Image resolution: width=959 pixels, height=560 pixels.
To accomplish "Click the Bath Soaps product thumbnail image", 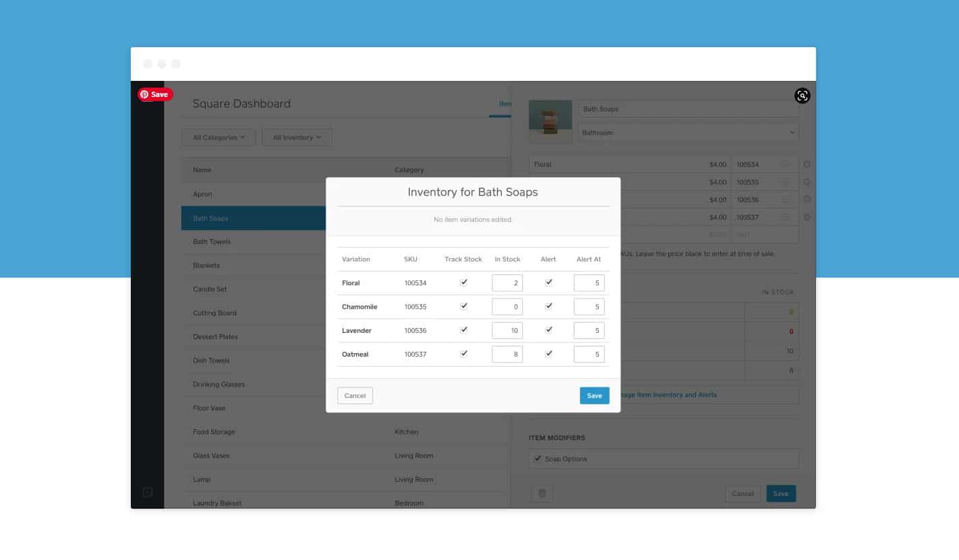I will [551, 122].
